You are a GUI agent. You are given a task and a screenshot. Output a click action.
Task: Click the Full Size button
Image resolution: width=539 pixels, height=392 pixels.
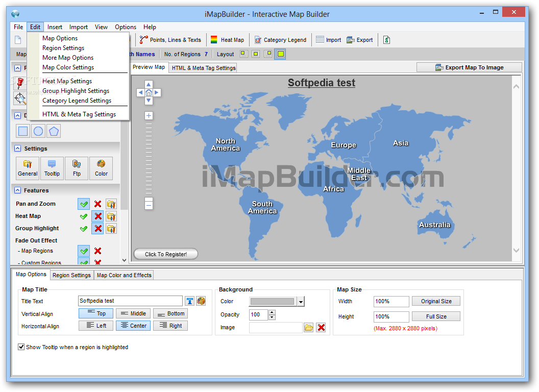tap(436, 316)
